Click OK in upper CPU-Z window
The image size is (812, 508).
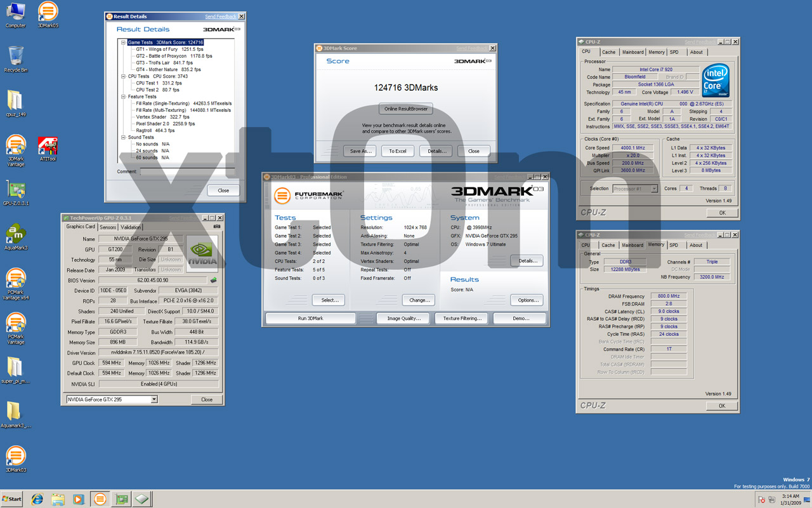pos(722,213)
